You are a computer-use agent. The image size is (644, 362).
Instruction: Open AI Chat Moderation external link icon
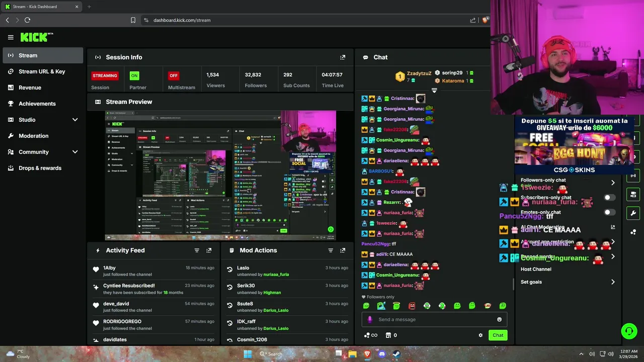point(613,227)
